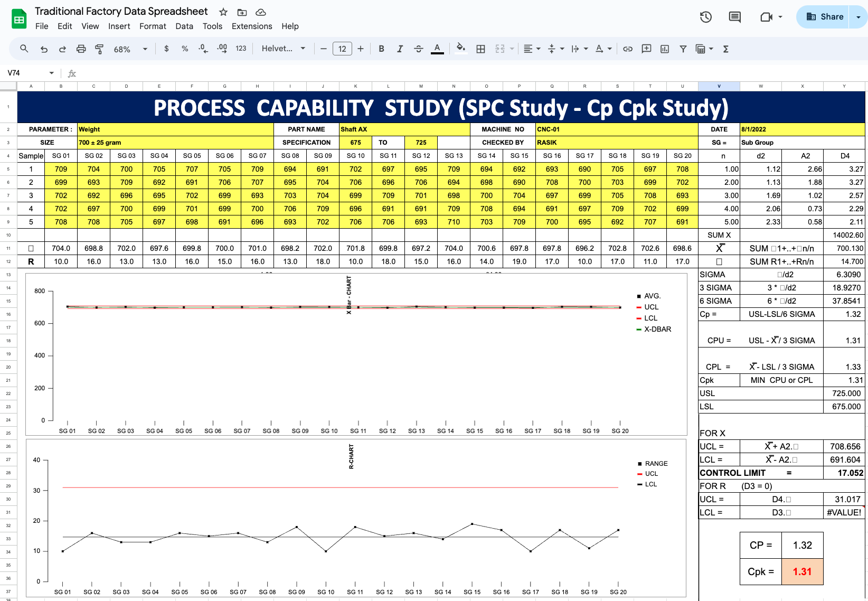Select the paint format roller tool

point(99,49)
